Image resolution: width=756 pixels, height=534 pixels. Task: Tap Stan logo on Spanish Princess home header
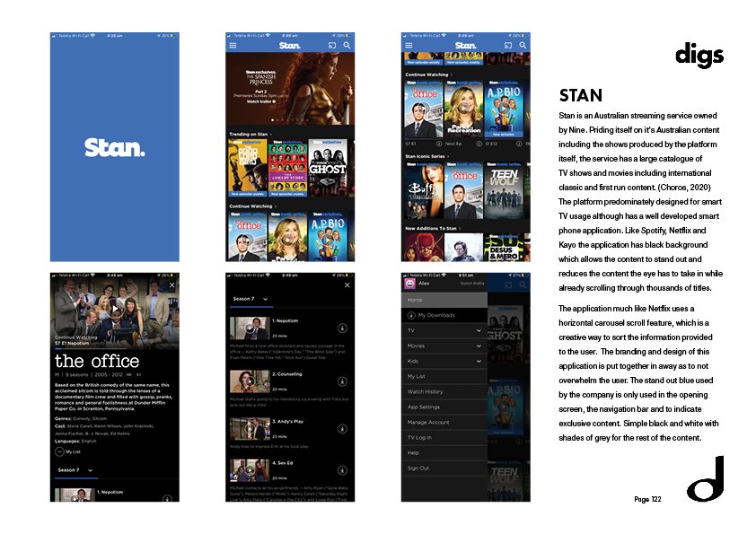pos(290,45)
